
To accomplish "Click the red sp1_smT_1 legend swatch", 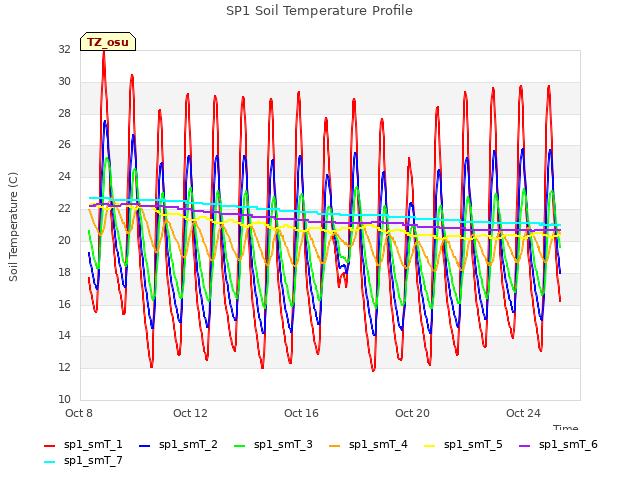I will coord(49,446).
